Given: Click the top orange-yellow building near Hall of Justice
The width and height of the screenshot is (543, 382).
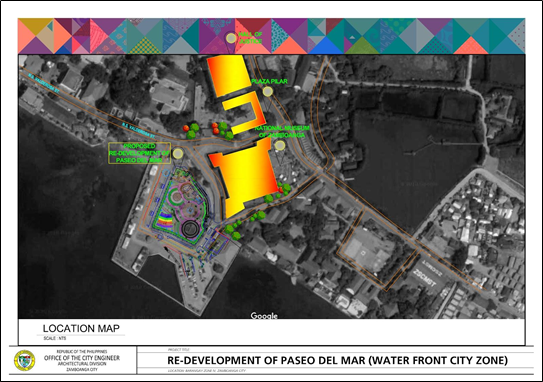Looking at the screenshot, I should (x=229, y=75).
